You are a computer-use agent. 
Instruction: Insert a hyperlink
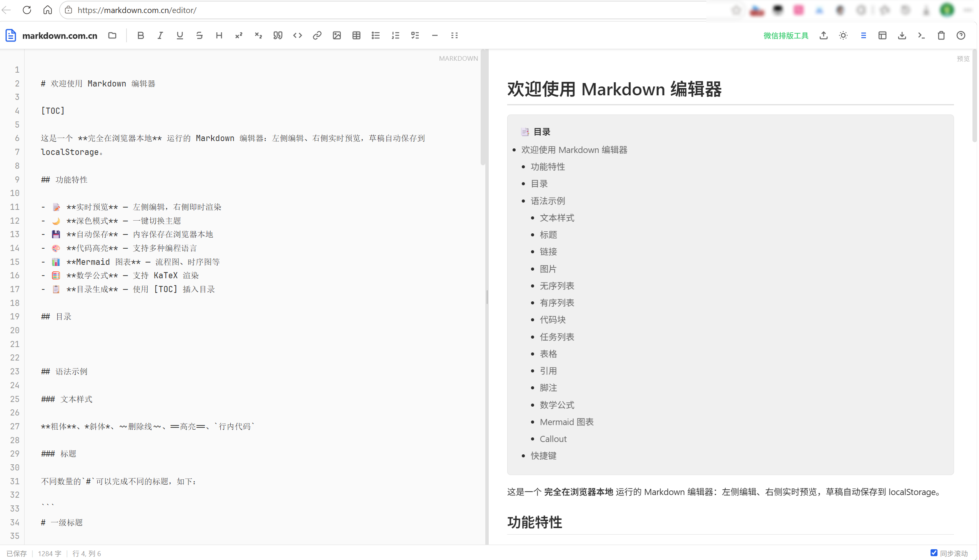tap(317, 35)
